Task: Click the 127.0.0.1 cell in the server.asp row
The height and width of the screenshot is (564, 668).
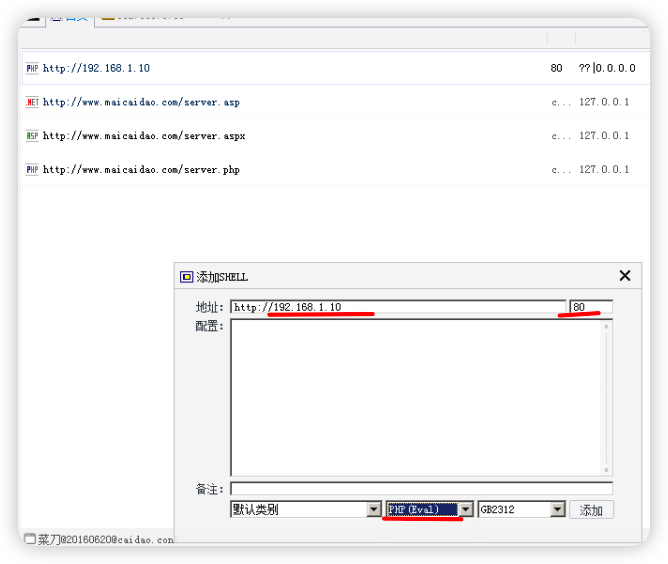Action: click(x=604, y=102)
